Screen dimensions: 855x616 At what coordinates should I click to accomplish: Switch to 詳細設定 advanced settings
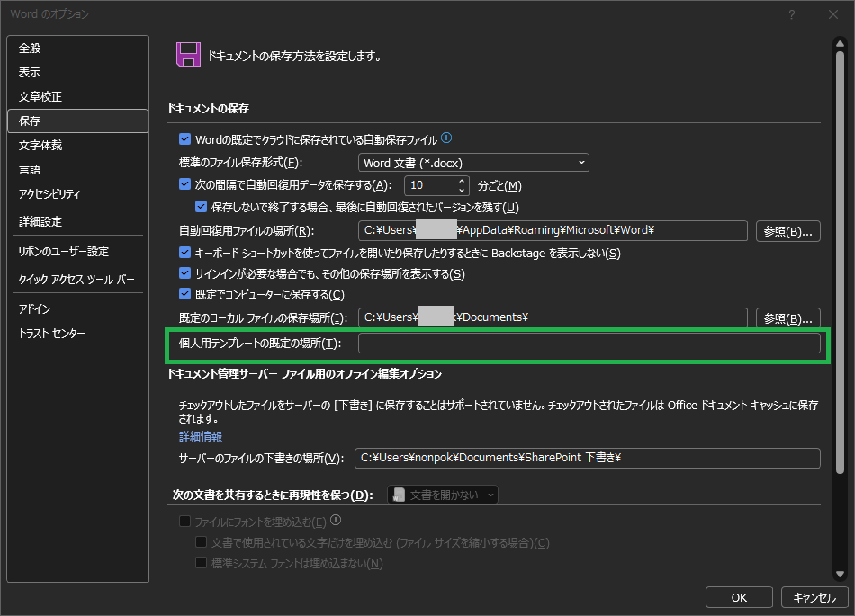78,221
